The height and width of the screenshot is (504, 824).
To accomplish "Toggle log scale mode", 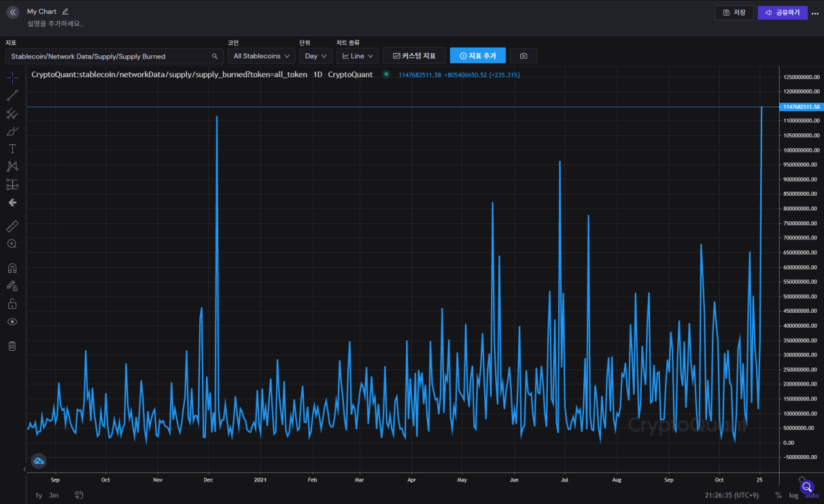I will (x=793, y=495).
